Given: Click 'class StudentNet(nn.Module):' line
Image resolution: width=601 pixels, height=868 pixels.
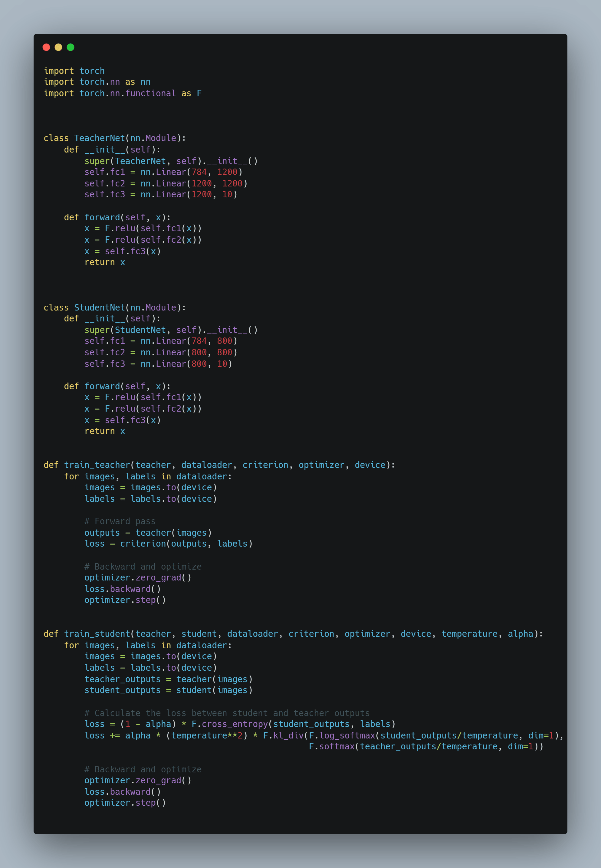Looking at the screenshot, I should (115, 307).
